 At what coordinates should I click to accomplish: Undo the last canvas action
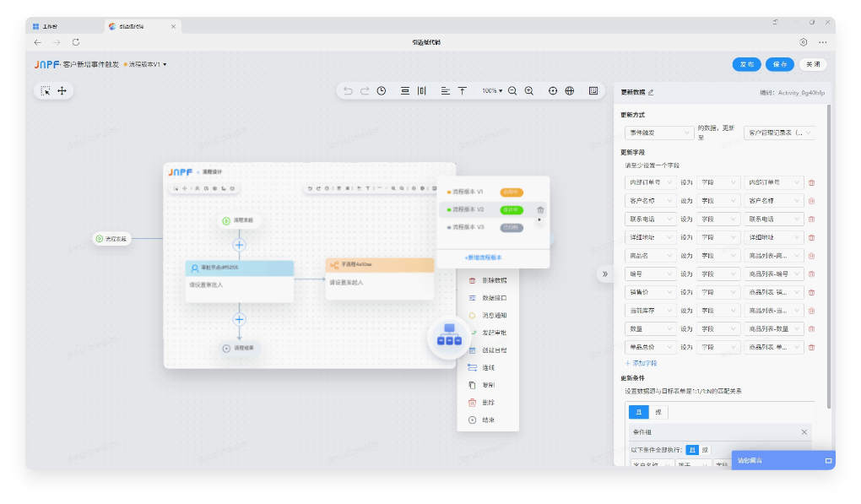(348, 90)
